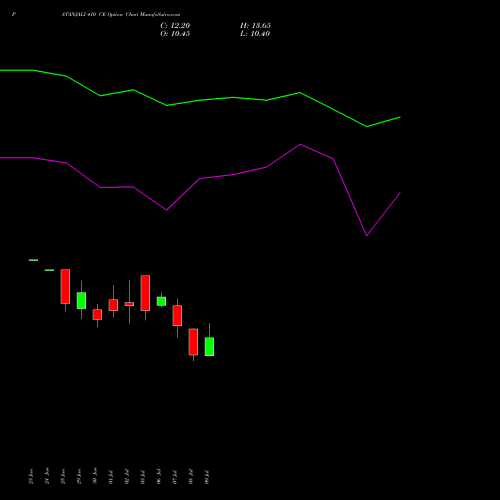The image size is (500, 500).
Task: Select the 07 Jul date label
Action: coord(175,477)
